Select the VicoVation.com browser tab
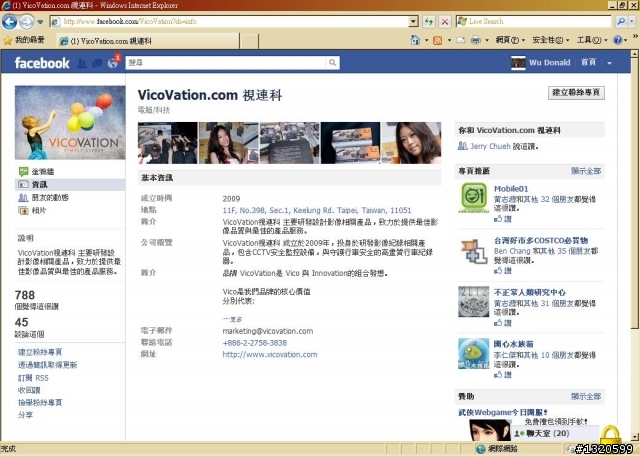 147,41
